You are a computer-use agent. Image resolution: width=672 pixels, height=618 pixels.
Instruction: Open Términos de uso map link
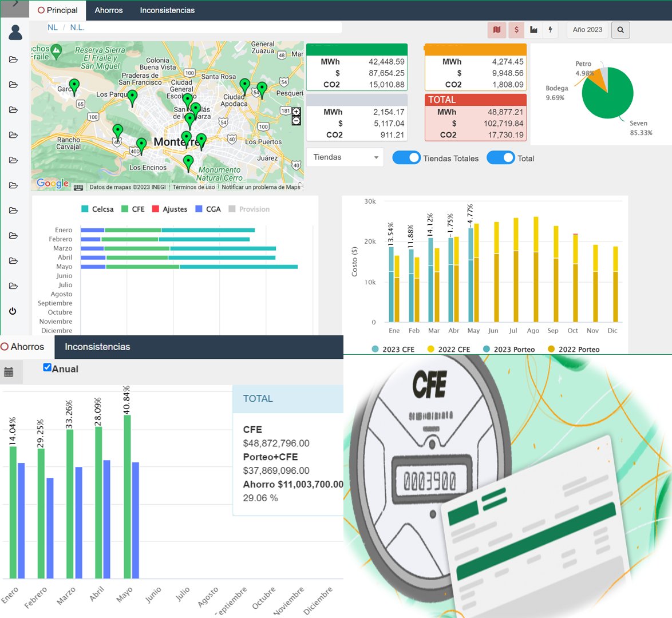193,187
